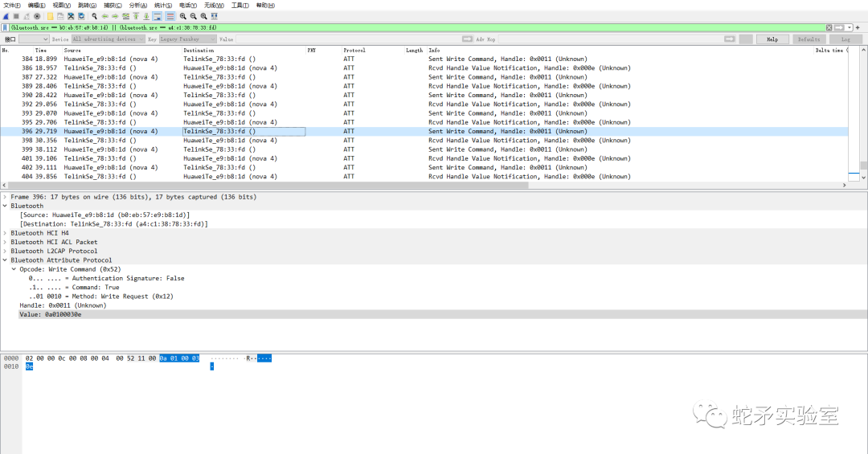Add a filter button with plus
Viewport: 868px width, 454px height.
[858, 27]
